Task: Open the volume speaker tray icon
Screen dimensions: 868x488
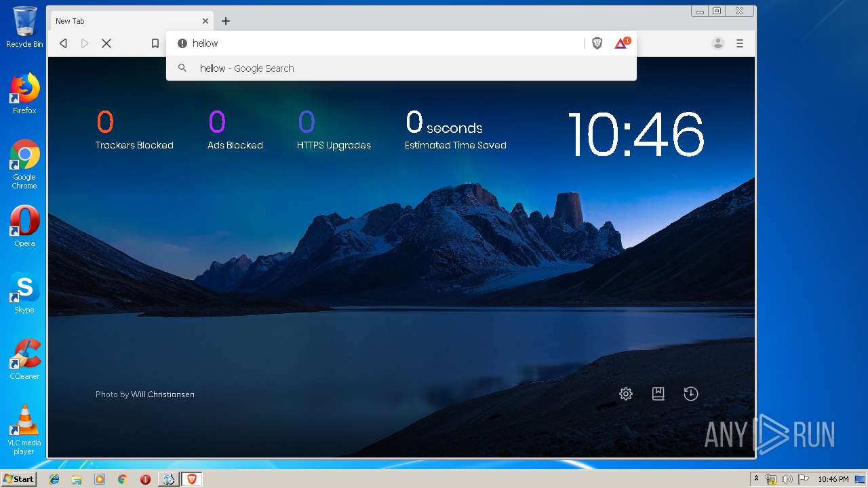Action: tap(787, 479)
